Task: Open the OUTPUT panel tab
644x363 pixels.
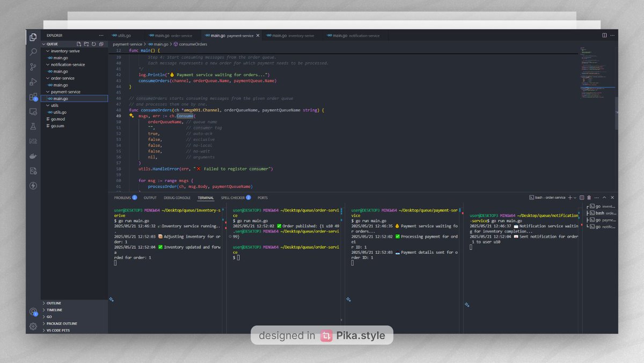Action: (150, 198)
